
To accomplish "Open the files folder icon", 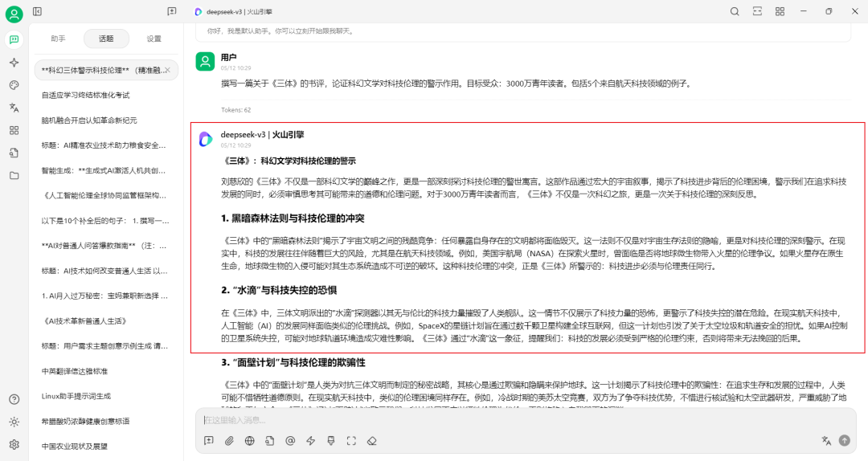I will point(14,176).
